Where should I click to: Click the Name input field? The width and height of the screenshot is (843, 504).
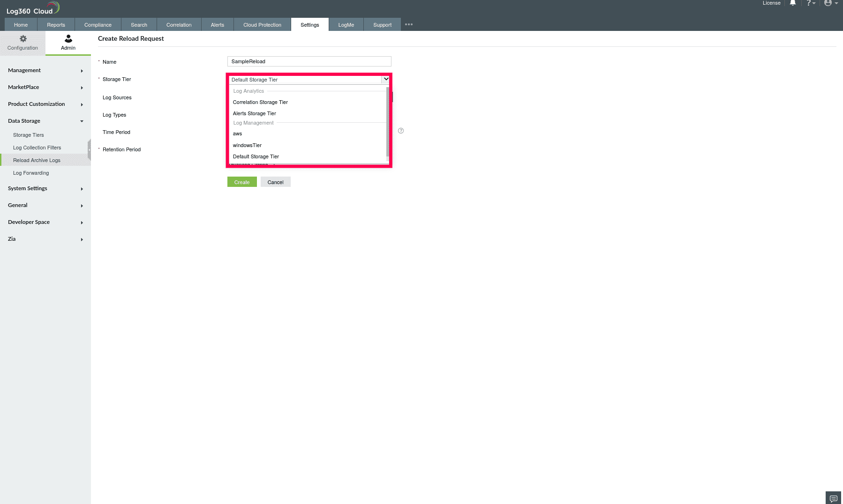point(309,61)
